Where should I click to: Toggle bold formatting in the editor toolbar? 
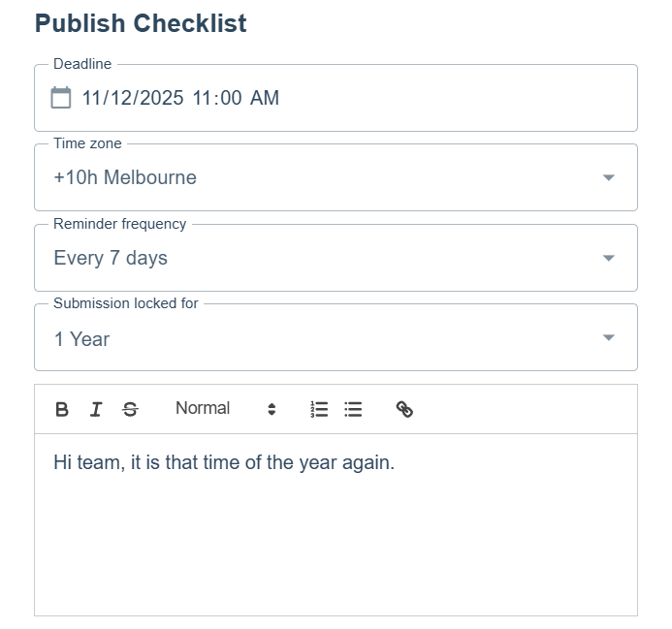pos(62,409)
